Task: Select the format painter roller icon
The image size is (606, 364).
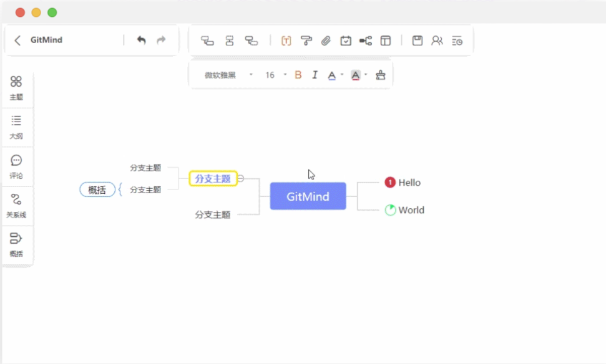Action: click(306, 41)
